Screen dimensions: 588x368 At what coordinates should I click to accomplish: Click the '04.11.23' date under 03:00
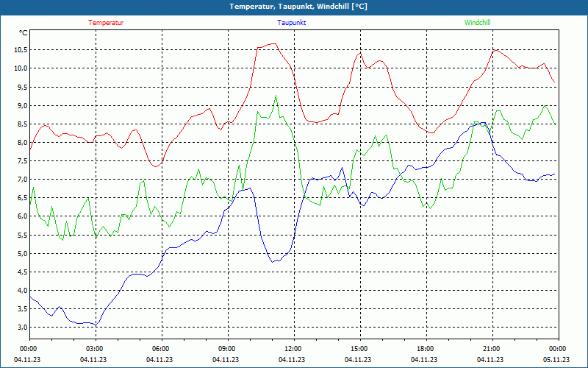pyautogui.click(x=93, y=360)
